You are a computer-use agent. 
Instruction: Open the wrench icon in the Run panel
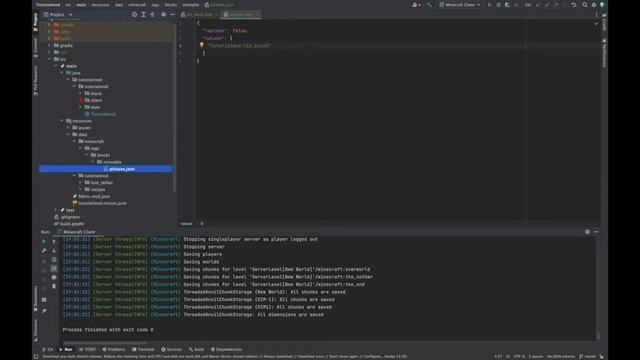tap(44, 251)
